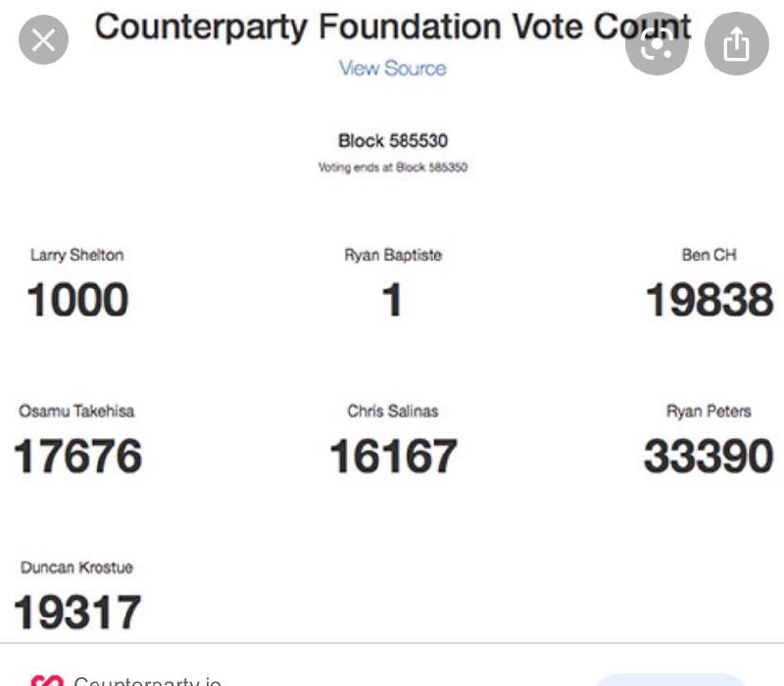Select Osamu Takehisa candidate name

coord(76,411)
